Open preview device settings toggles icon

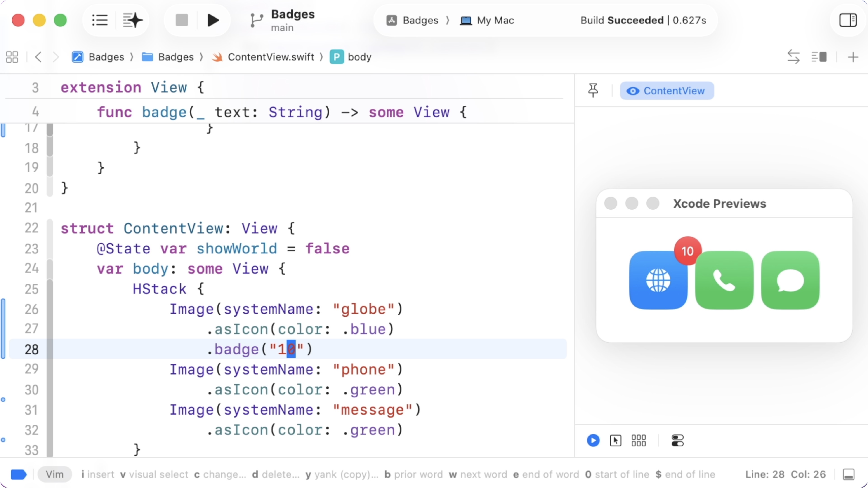pos(677,440)
